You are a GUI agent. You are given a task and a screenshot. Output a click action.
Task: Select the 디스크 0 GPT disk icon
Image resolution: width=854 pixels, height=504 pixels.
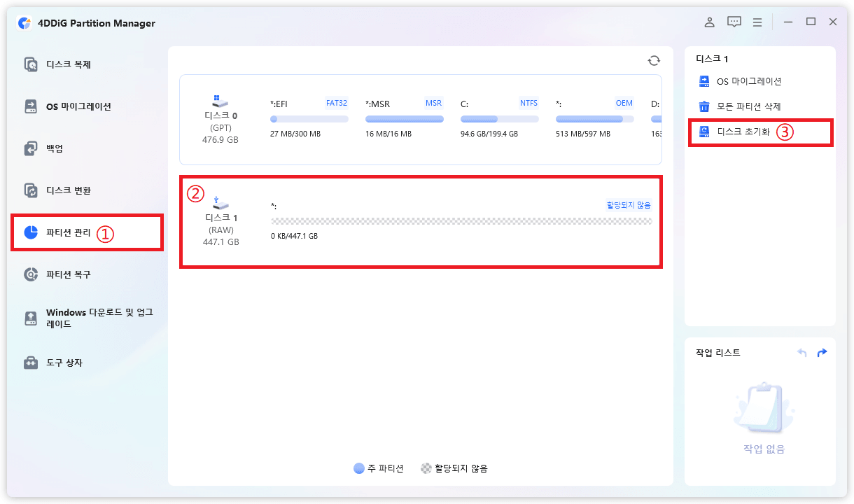220,102
